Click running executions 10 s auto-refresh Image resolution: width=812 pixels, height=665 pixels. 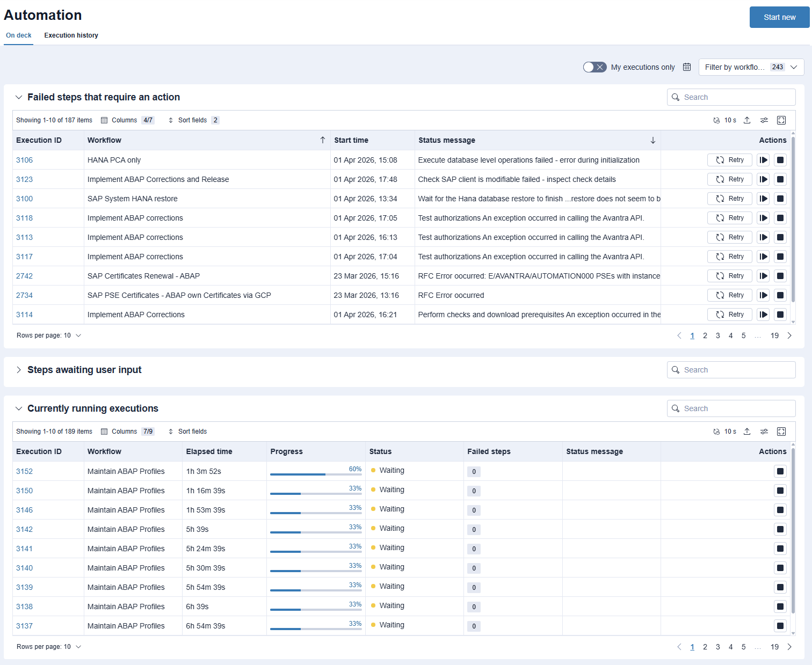pyautogui.click(x=725, y=432)
